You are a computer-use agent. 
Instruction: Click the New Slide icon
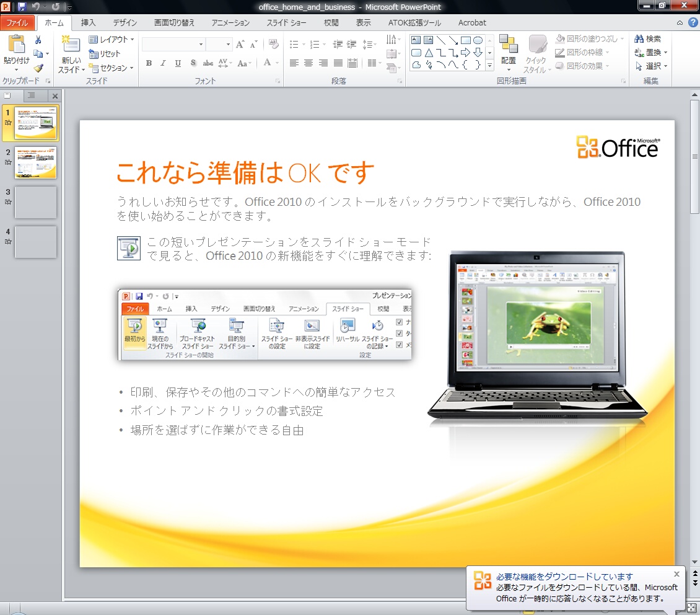click(71, 44)
